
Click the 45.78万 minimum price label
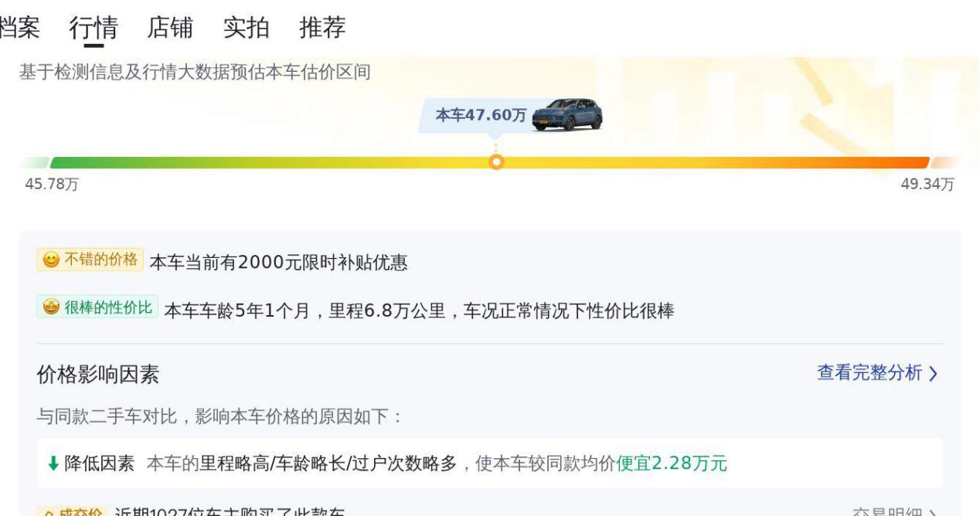coord(52,185)
